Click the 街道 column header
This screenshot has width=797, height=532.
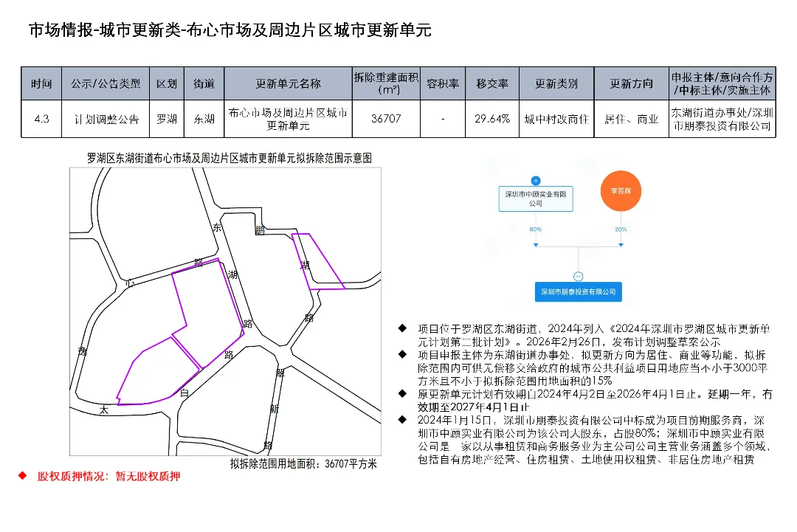click(x=204, y=83)
